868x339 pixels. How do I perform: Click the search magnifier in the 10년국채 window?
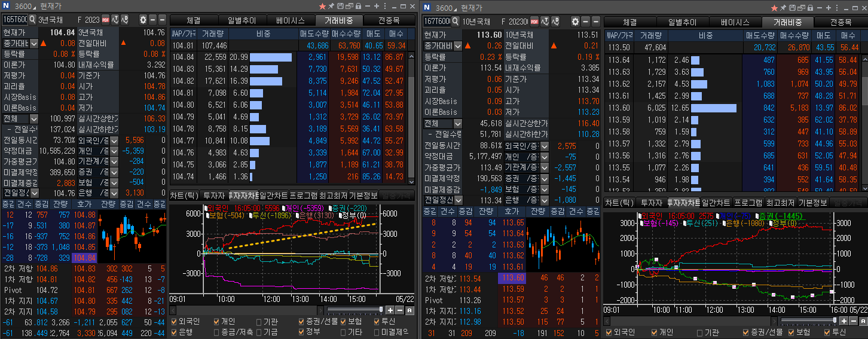(x=456, y=20)
